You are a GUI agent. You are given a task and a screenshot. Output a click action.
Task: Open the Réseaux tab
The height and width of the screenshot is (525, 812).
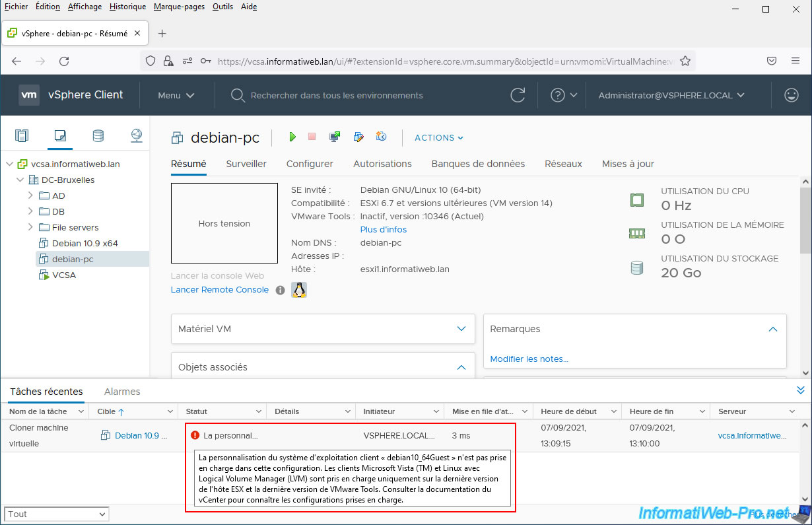pos(563,164)
